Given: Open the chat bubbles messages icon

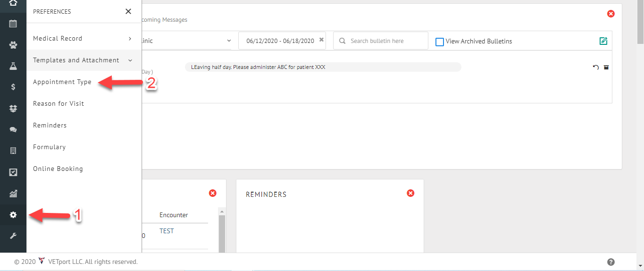Looking at the screenshot, I should point(13,130).
